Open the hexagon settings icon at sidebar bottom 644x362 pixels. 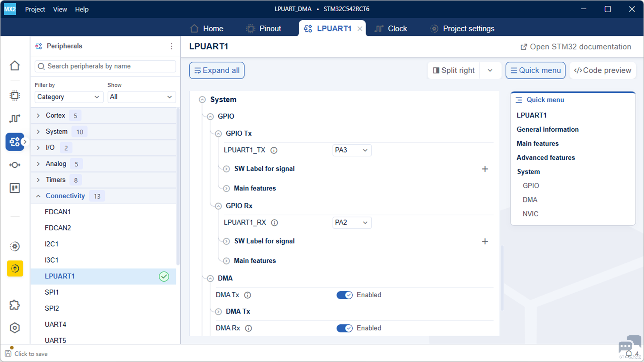pyautogui.click(x=15, y=328)
